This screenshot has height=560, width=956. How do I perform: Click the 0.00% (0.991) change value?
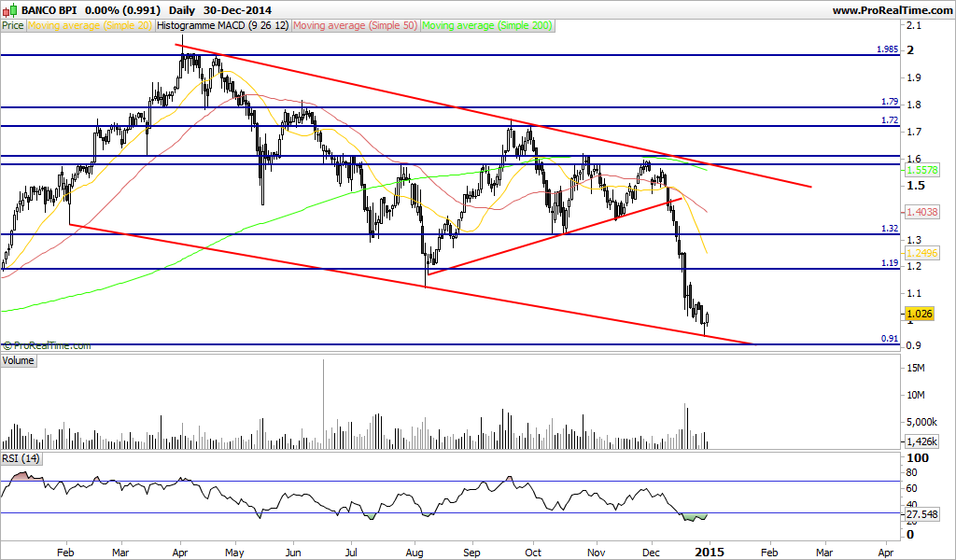click(122, 10)
